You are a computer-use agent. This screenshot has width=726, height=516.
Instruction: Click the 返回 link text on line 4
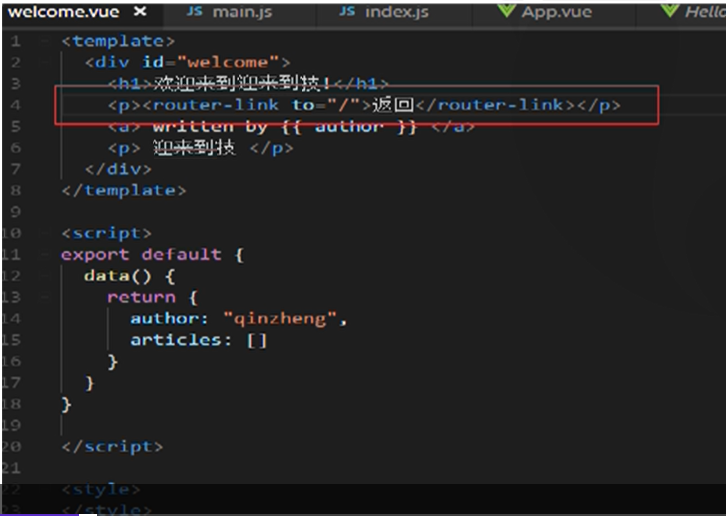pyautogui.click(x=393, y=105)
